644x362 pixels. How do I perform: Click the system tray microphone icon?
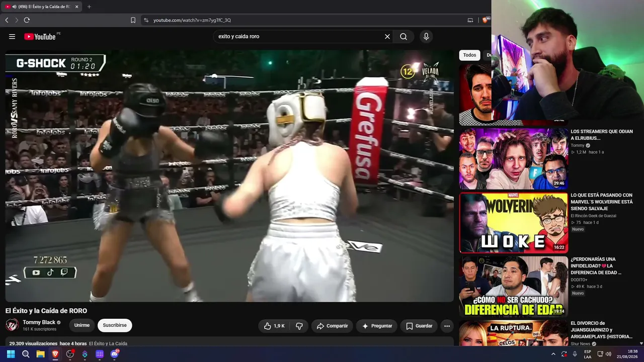pyautogui.click(x=575, y=354)
